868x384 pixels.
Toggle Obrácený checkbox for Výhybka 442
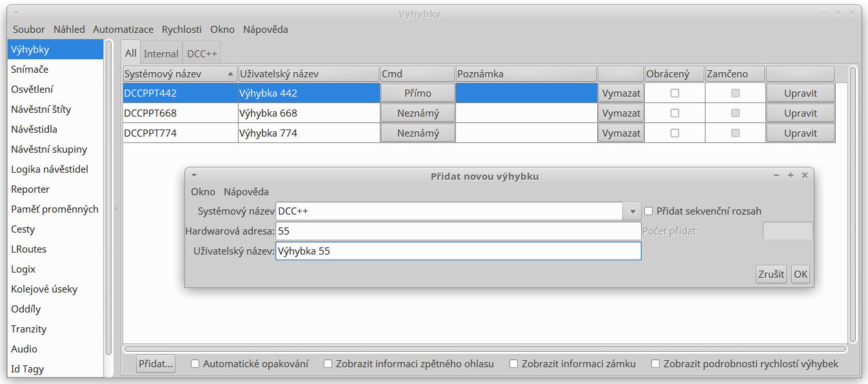[x=675, y=93]
